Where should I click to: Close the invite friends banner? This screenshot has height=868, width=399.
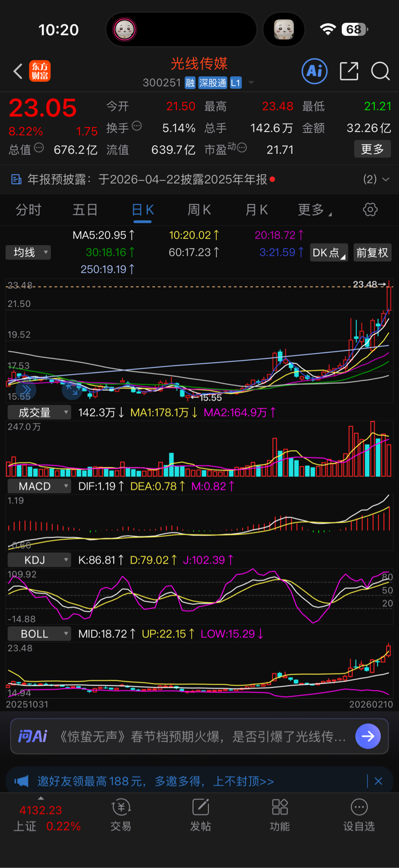point(378,781)
